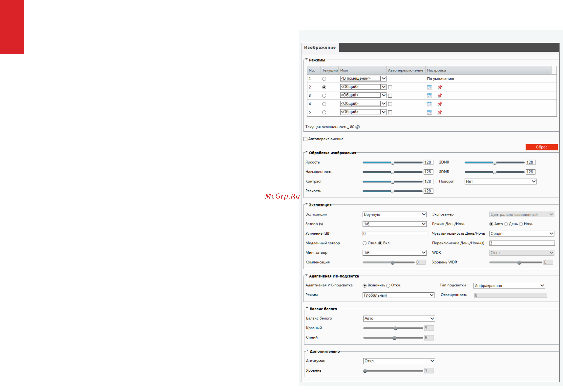The width and height of the screenshot is (563, 392).
Task: Open schedule icon for mode row 2
Action: pos(429,87)
